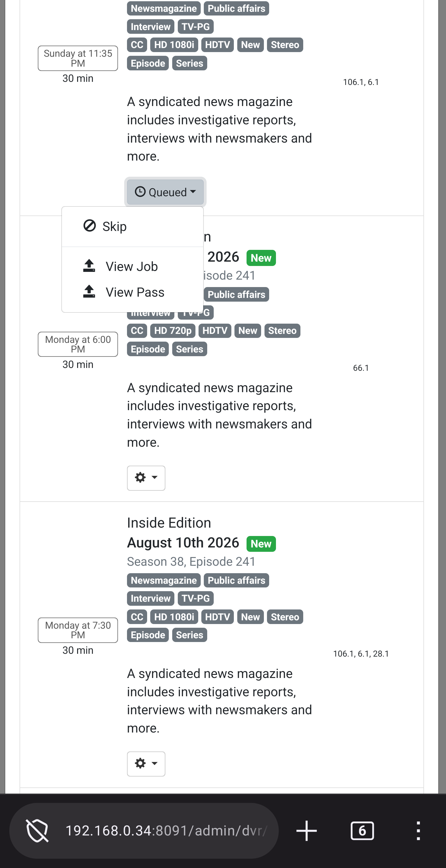Open gear dropdown for Monday 6:00 PM airing
446x868 pixels.
pyautogui.click(x=146, y=478)
